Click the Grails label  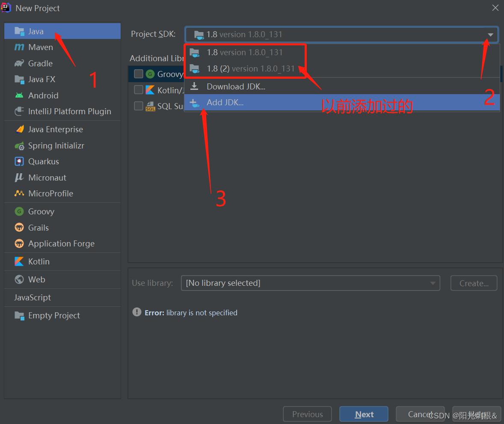pyautogui.click(x=39, y=228)
